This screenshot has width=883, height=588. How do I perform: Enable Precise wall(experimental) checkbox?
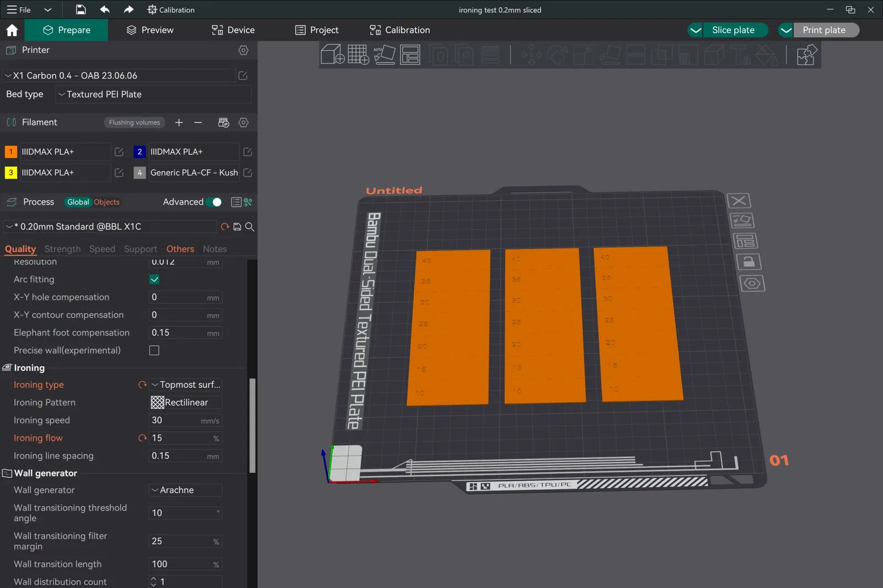155,350
